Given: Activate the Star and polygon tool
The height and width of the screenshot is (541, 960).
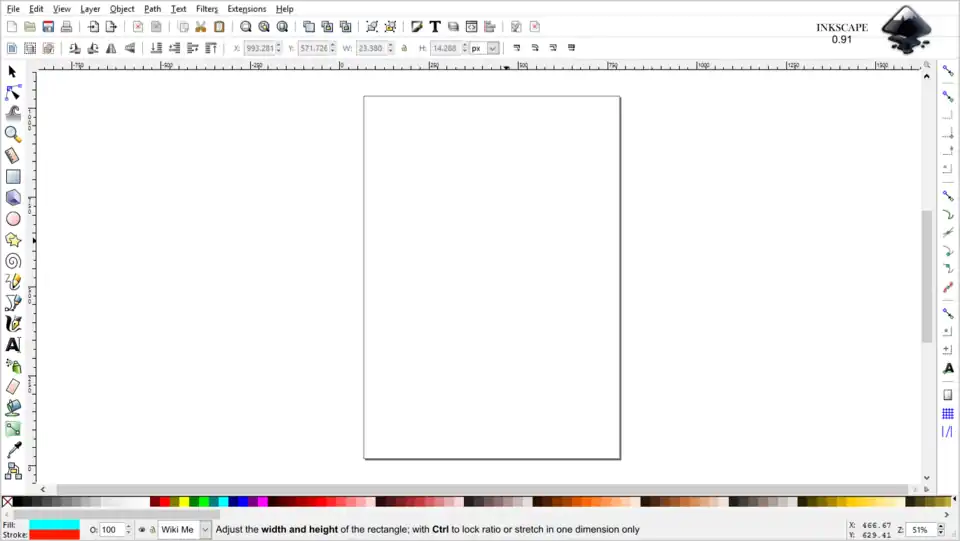Looking at the screenshot, I should (x=13, y=240).
